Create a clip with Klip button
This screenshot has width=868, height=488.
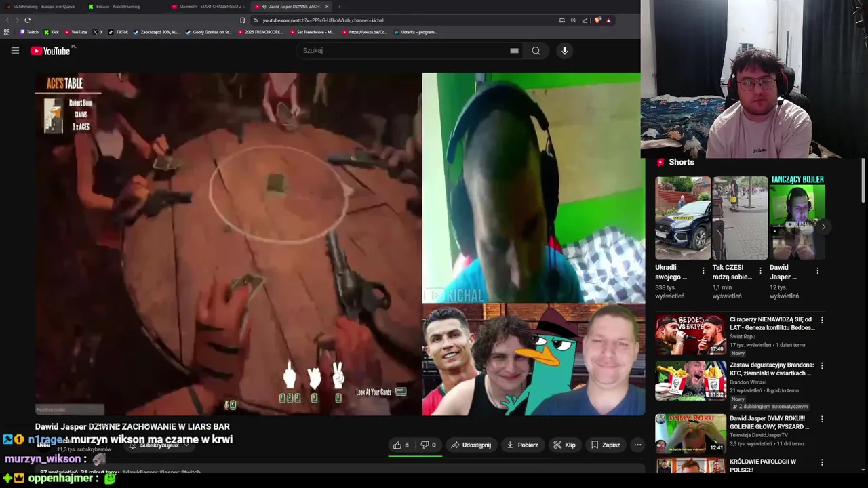click(564, 445)
